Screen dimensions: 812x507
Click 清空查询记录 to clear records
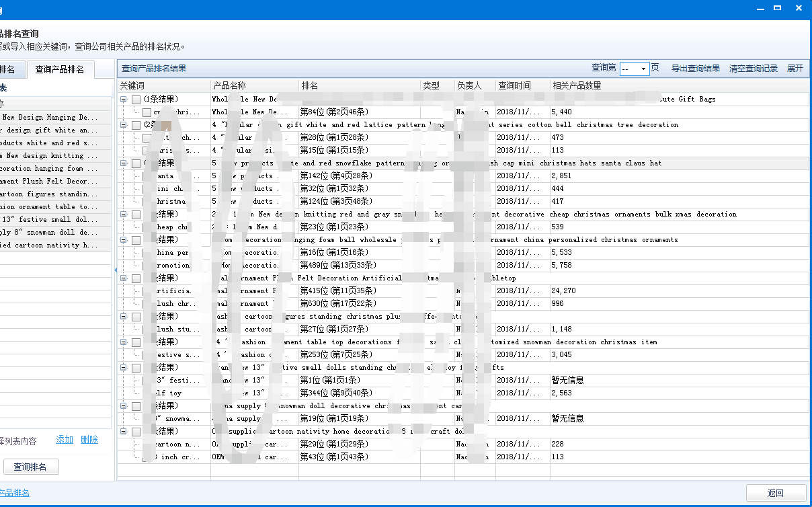(x=753, y=69)
